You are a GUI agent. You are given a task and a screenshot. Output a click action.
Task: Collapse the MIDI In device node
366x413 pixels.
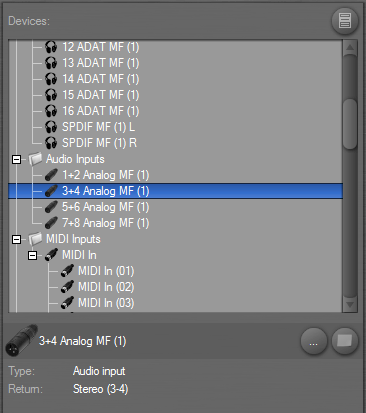pos(32,255)
